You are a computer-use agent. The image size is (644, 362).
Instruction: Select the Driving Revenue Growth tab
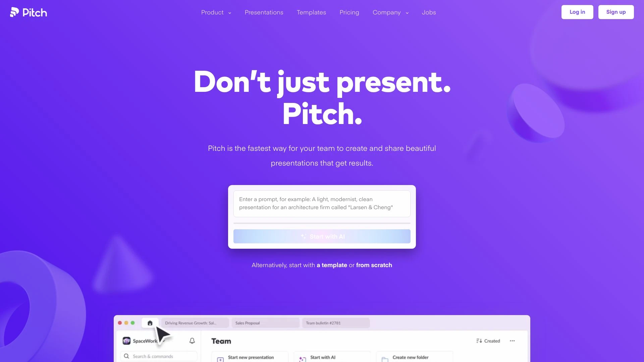tap(191, 323)
